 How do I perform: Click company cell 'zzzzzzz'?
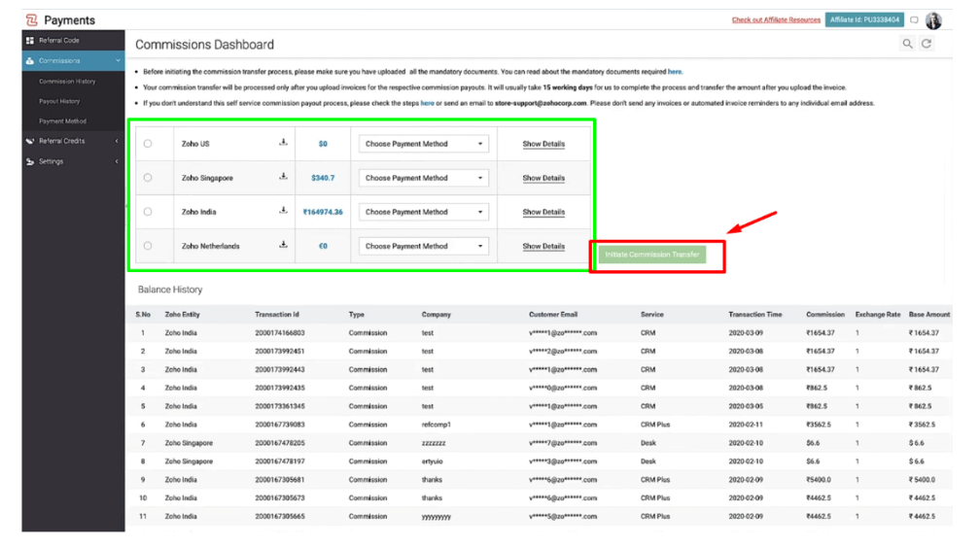(x=434, y=443)
